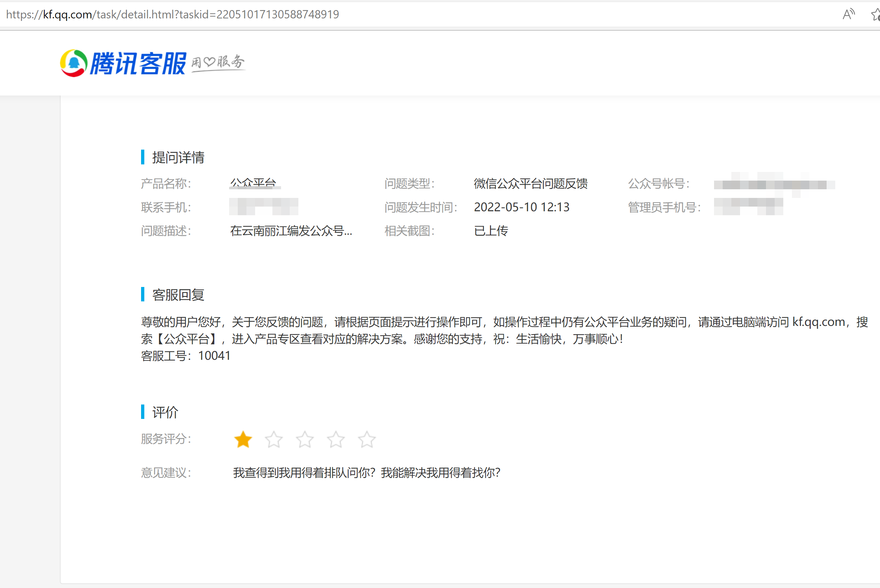The image size is (880, 588).
Task: Click 已上传 screenshot status text
Action: point(491,231)
